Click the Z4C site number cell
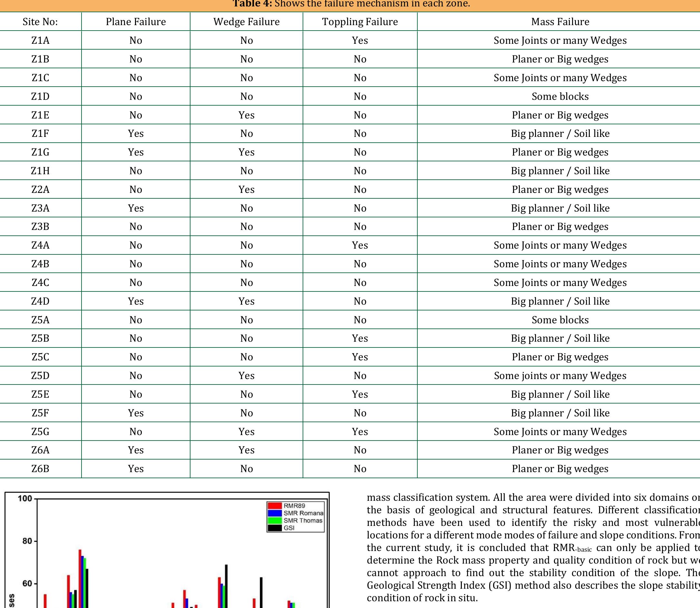Screen dimensions: 700x608 40,283
